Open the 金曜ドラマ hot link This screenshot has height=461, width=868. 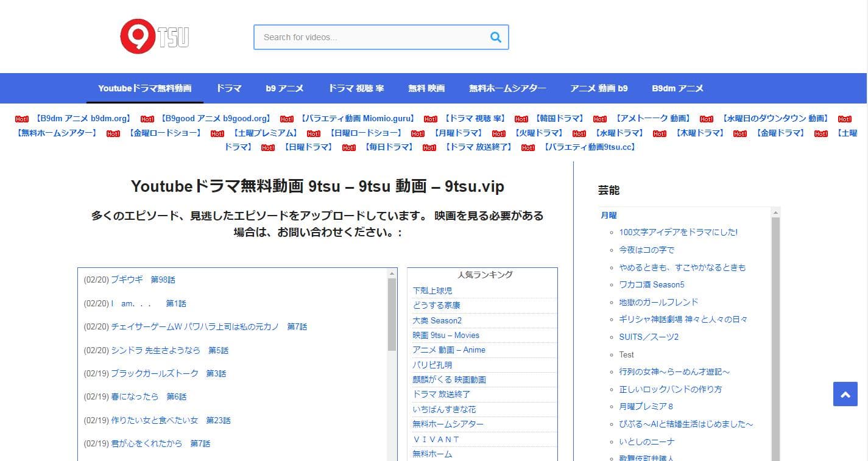(780, 133)
